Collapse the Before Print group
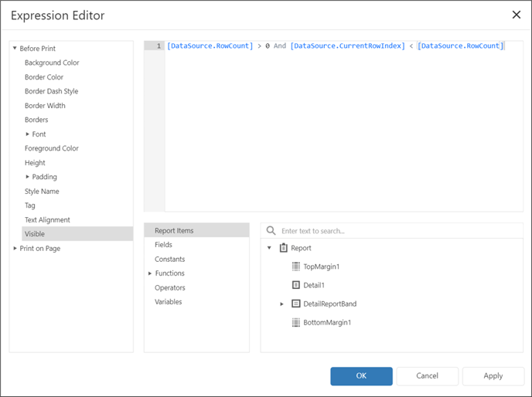This screenshot has width=532, height=397. pos(15,48)
